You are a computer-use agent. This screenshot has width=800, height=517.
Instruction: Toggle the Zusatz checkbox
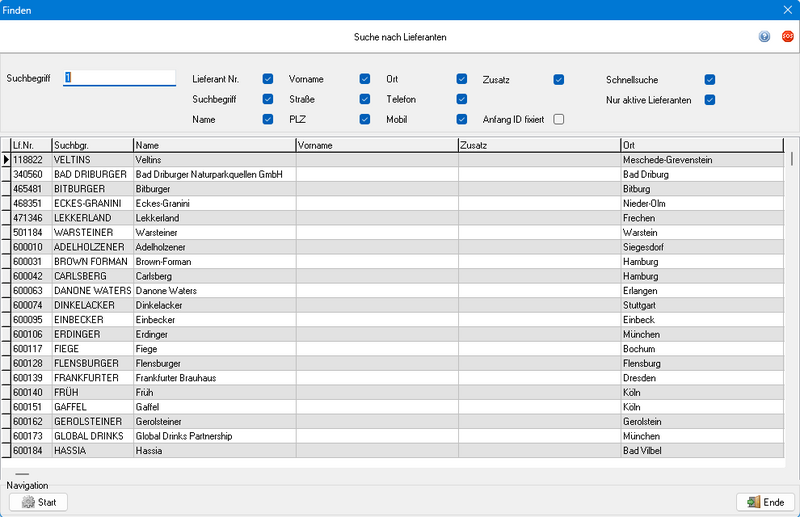[559, 80]
